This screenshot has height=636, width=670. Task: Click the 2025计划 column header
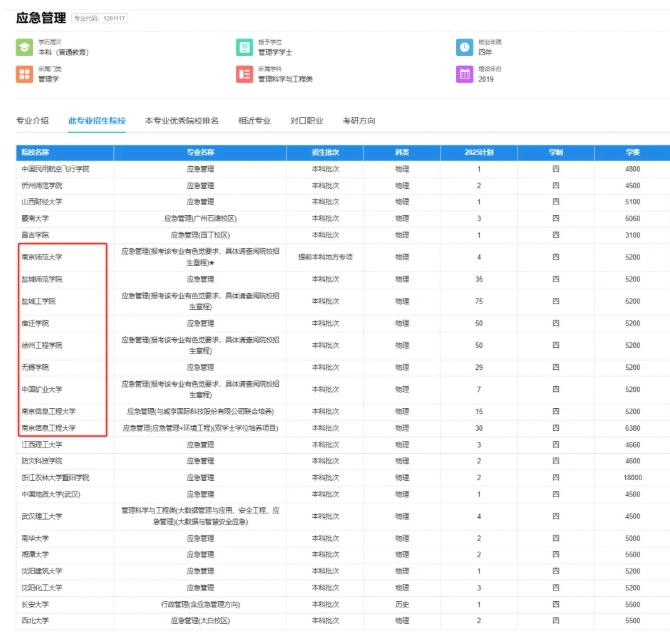(x=479, y=152)
